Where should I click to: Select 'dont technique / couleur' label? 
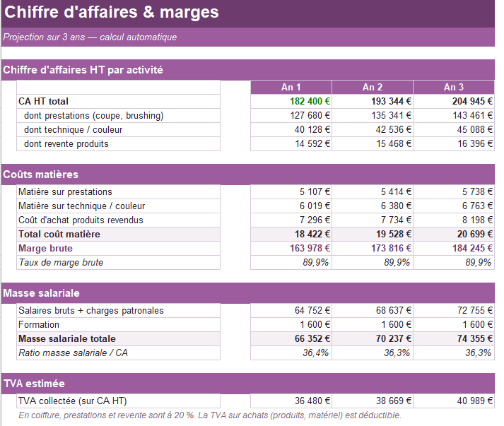[118, 129]
